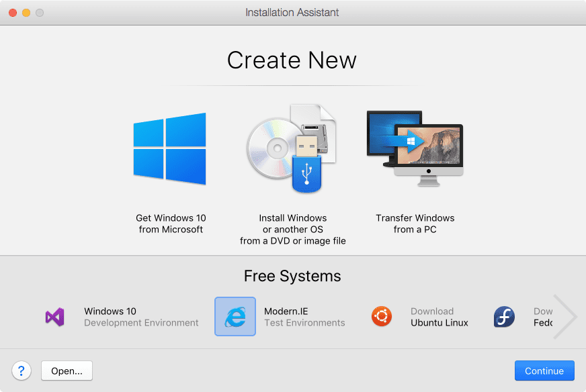The image size is (586, 392).
Task: Click 'Transfer Windows from a PC' label
Action: tap(415, 224)
